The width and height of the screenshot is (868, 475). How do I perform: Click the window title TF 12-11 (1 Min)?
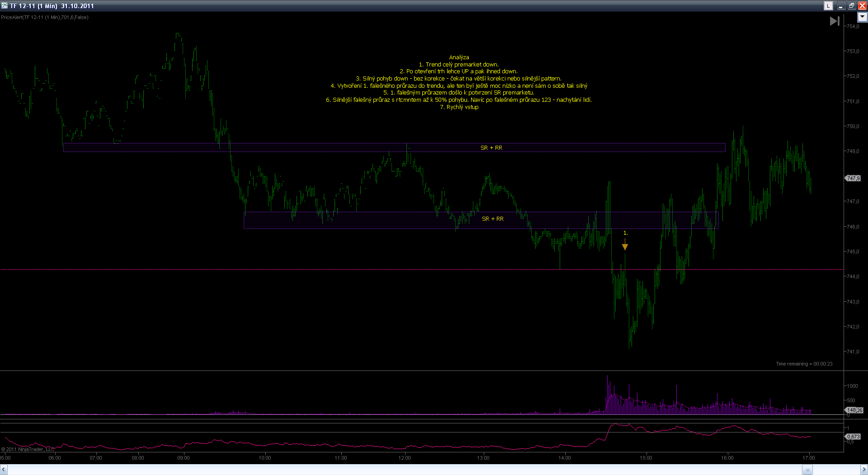[x=33, y=6]
